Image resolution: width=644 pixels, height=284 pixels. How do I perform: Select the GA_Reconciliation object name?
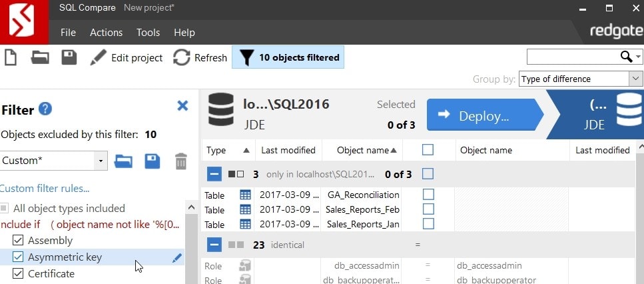pos(363,195)
